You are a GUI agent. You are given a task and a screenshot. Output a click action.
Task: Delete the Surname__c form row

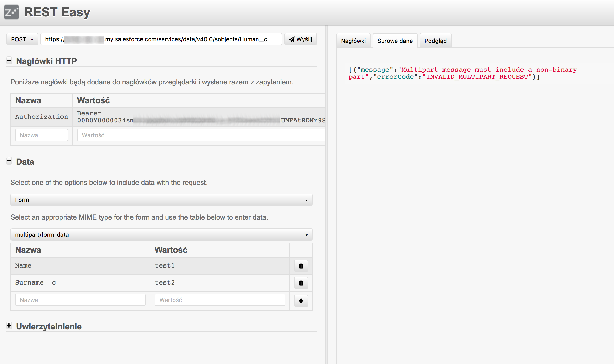point(301,283)
